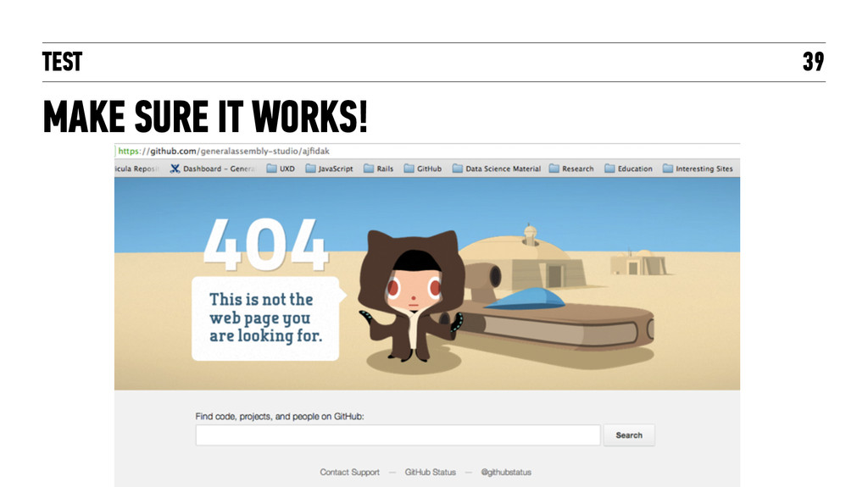The width and height of the screenshot is (868, 487).
Task: Open the Dashboard – General bookmark
Action: (213, 169)
